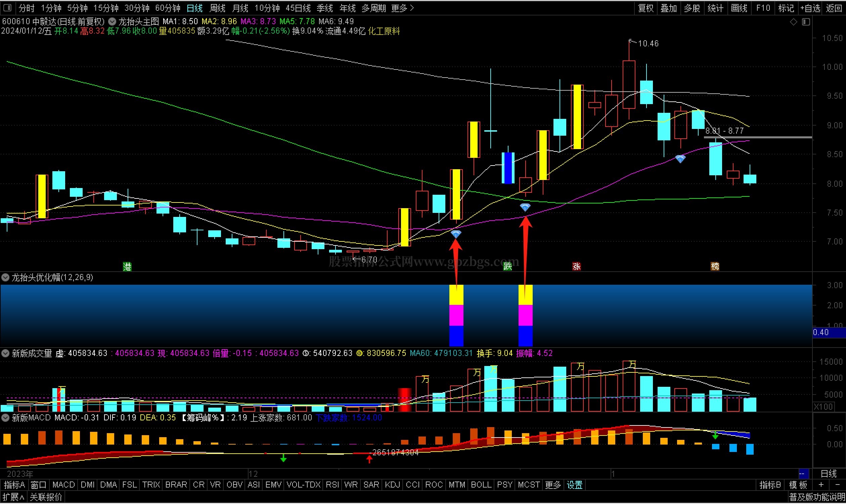Screen dimensions: 846x504
Task: Open F10 company info
Action: [x=763, y=8]
